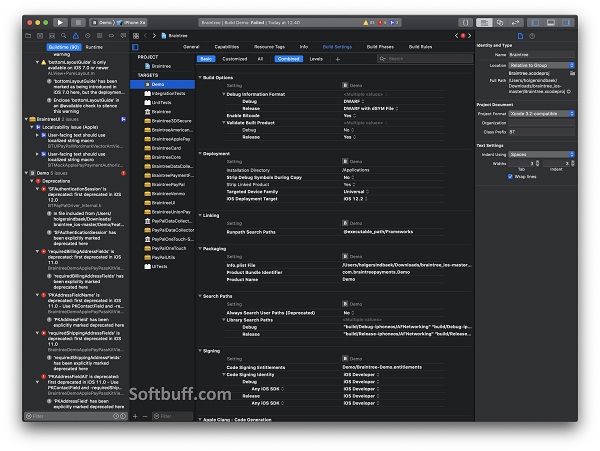Select the Levels view option
Screen dimensions: 600x451
[x=316, y=59]
